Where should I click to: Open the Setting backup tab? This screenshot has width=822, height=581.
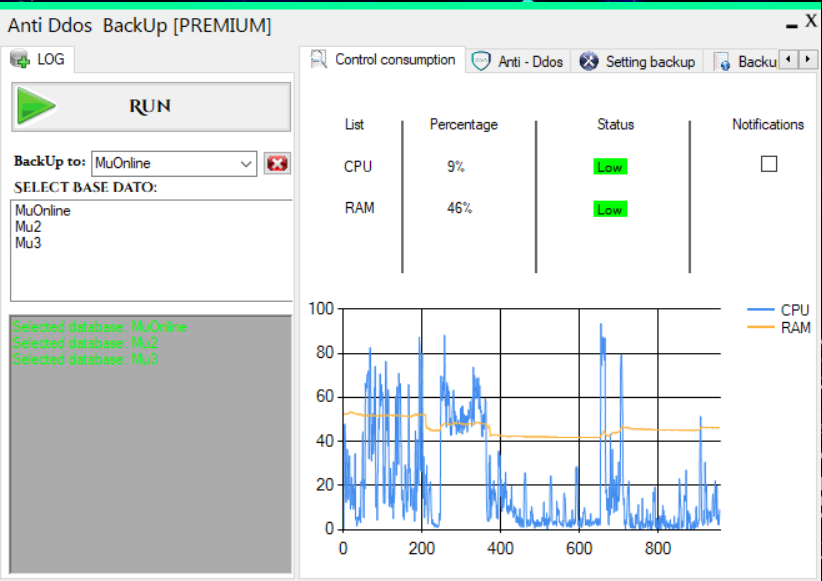click(649, 62)
